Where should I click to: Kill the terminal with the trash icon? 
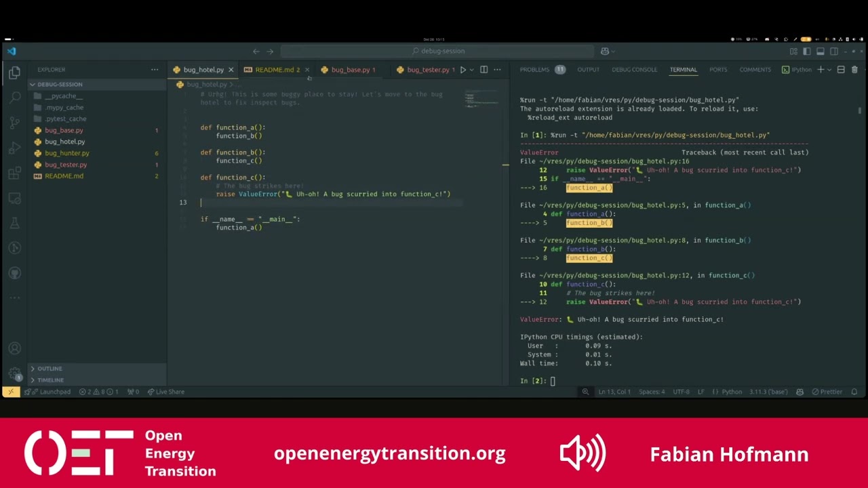pyautogui.click(x=854, y=69)
